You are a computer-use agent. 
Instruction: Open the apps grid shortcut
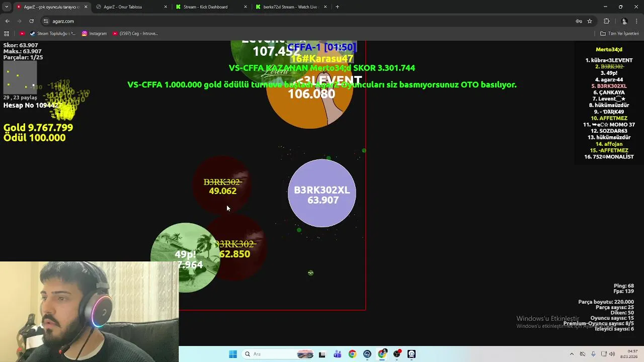click(7, 34)
